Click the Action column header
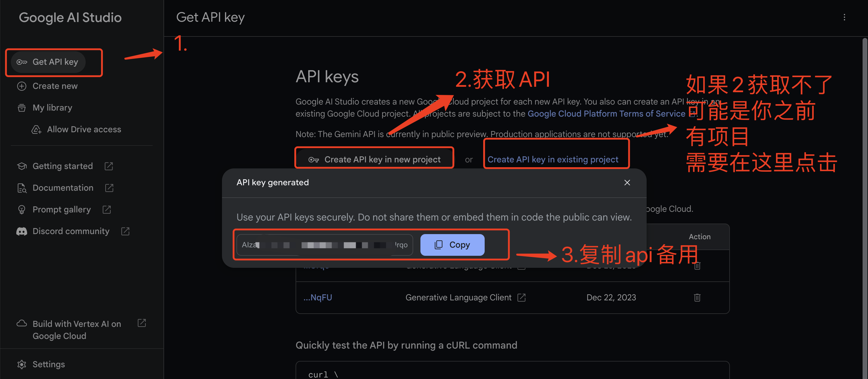This screenshot has height=379, width=868. (699, 236)
